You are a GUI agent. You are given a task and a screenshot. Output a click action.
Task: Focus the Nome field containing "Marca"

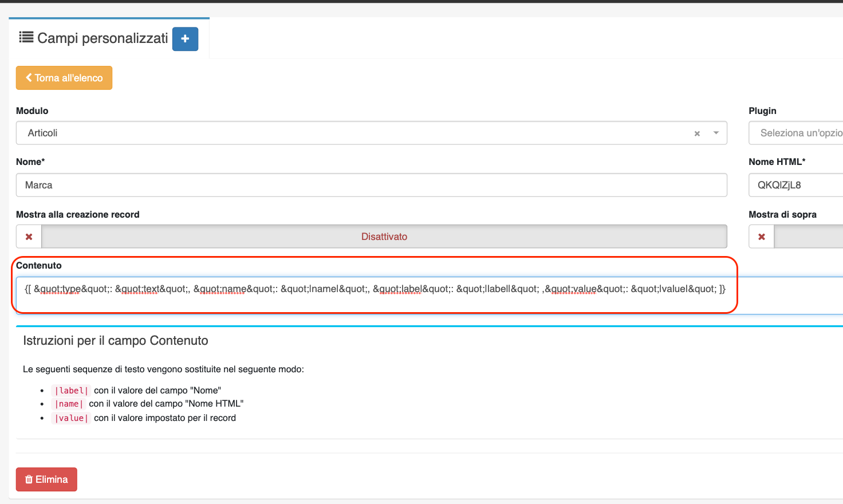click(x=371, y=184)
